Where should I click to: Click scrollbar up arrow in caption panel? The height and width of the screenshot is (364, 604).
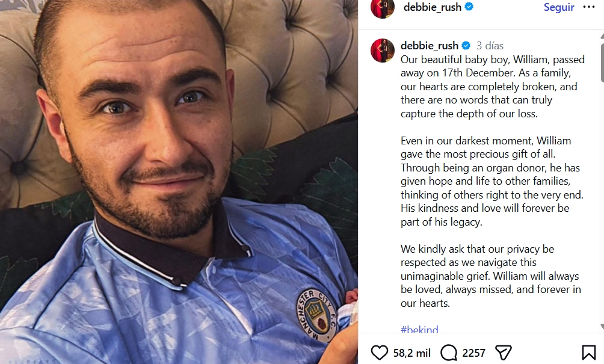coord(602,36)
